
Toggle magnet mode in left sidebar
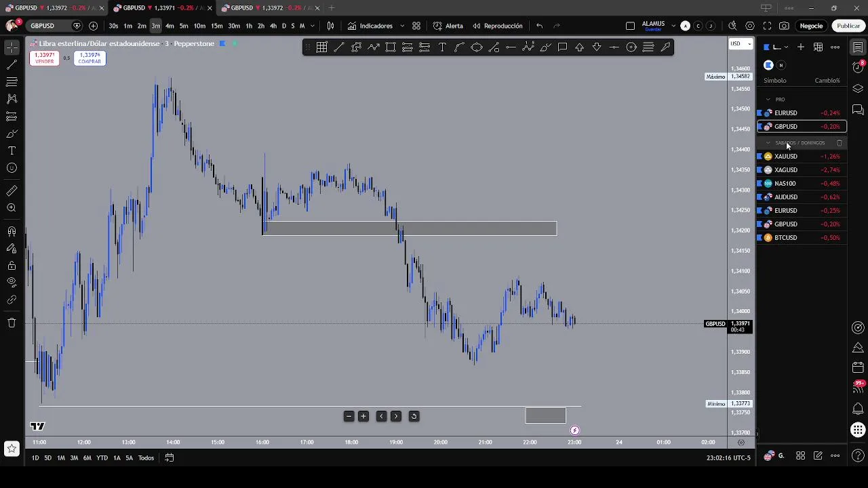(x=12, y=231)
